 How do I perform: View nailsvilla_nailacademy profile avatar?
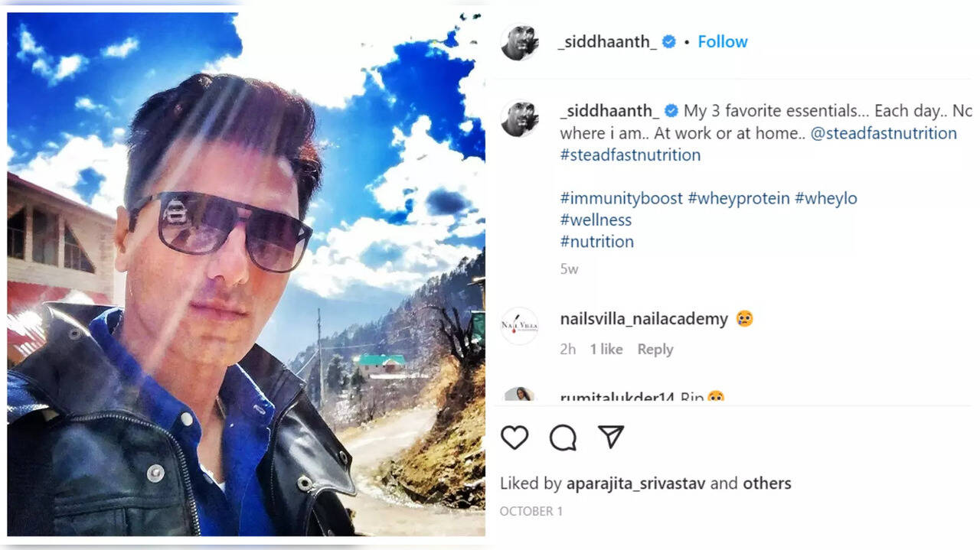click(520, 326)
